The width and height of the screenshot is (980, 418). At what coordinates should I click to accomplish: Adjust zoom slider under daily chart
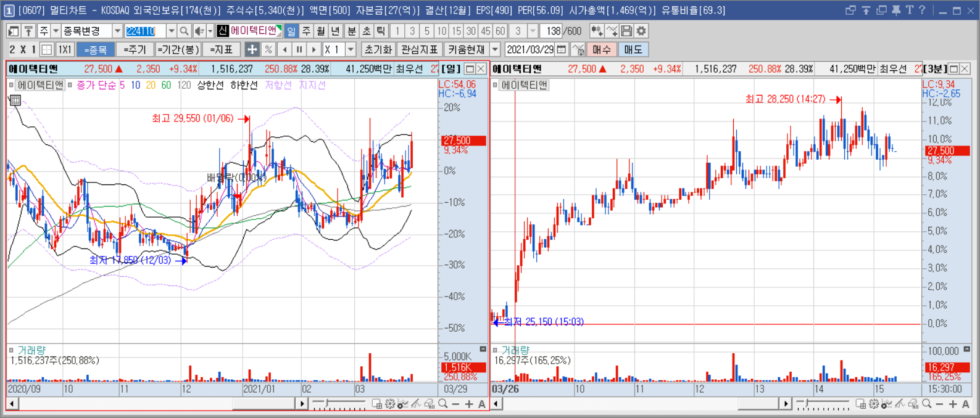pyautogui.click(x=339, y=404)
